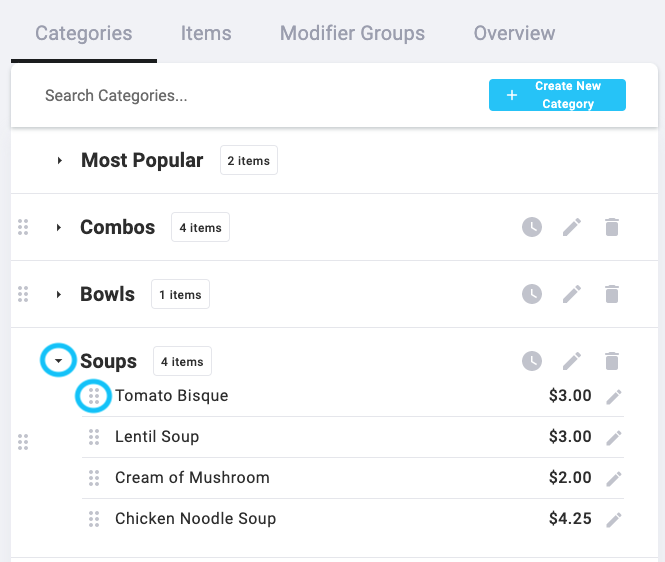Edit the Combos category with pencil icon
The width and height of the screenshot is (665, 562).
point(572,227)
